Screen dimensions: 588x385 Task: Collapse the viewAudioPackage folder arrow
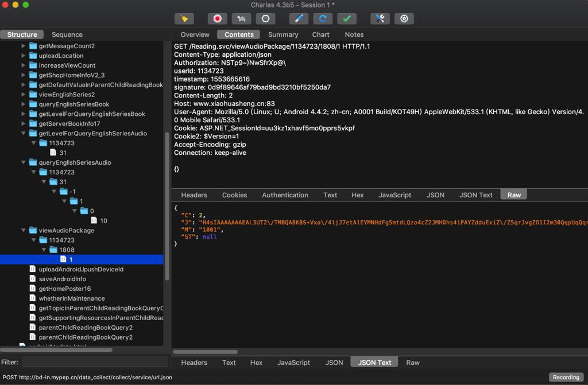(x=23, y=230)
